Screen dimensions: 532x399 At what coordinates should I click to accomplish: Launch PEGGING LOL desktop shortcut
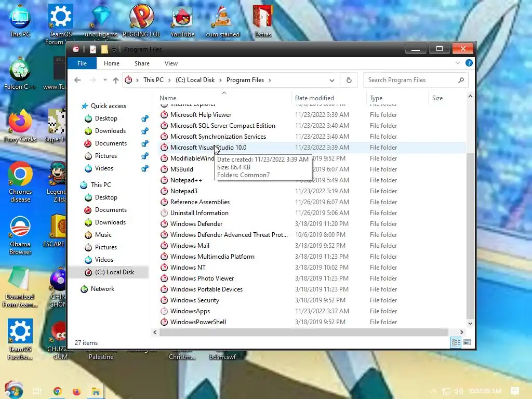(x=141, y=20)
